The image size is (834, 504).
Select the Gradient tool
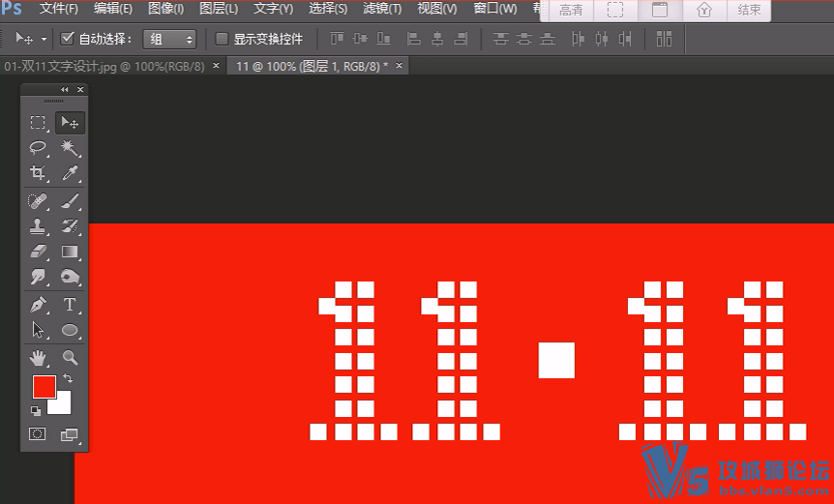[x=70, y=251]
